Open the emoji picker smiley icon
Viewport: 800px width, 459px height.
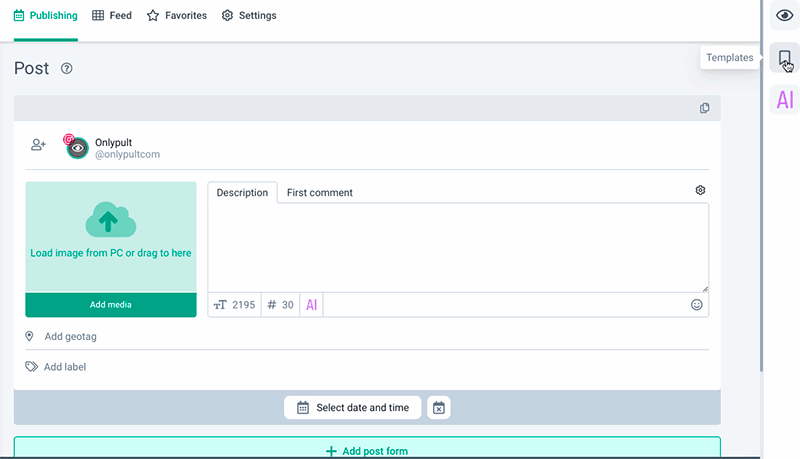[x=697, y=305]
